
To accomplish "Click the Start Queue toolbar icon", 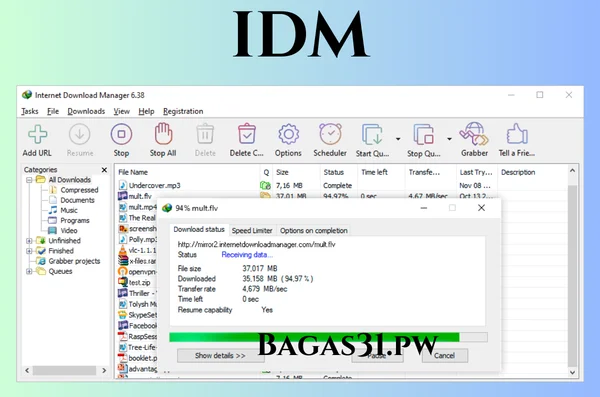I will coord(372,134).
